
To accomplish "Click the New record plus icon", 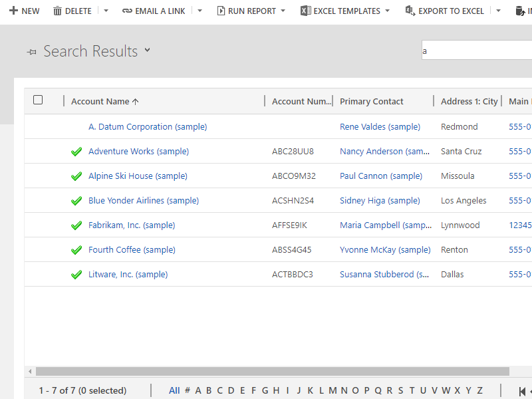I will point(13,11).
